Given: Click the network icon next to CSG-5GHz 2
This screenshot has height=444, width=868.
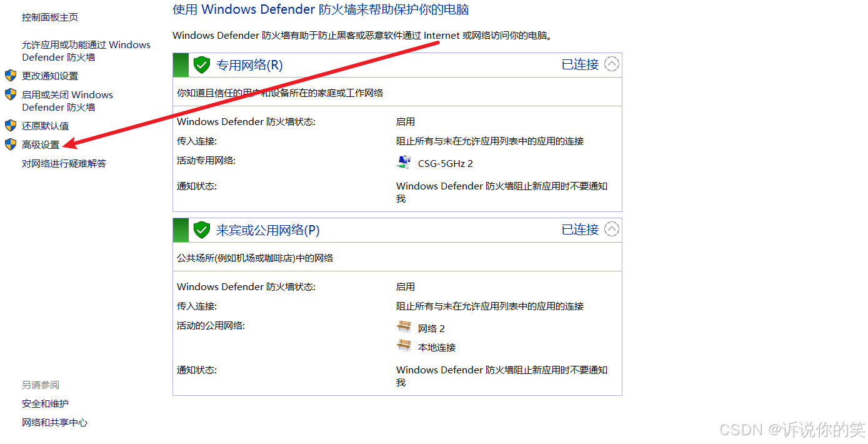Looking at the screenshot, I should (x=404, y=163).
